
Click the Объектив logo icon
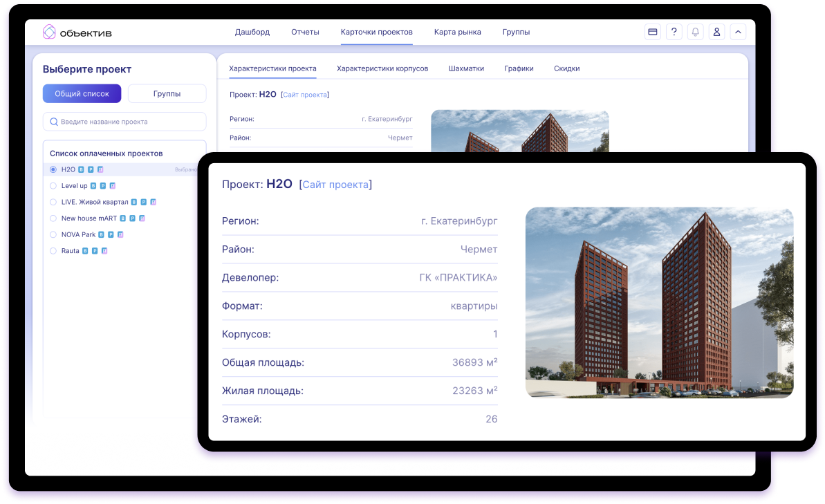[49, 32]
